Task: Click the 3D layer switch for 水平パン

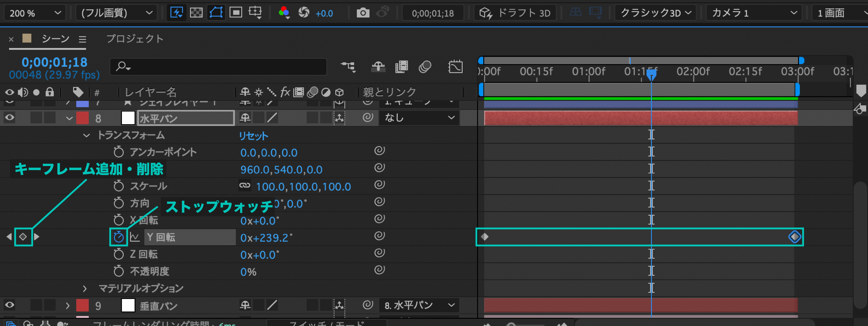Action: 339,118
